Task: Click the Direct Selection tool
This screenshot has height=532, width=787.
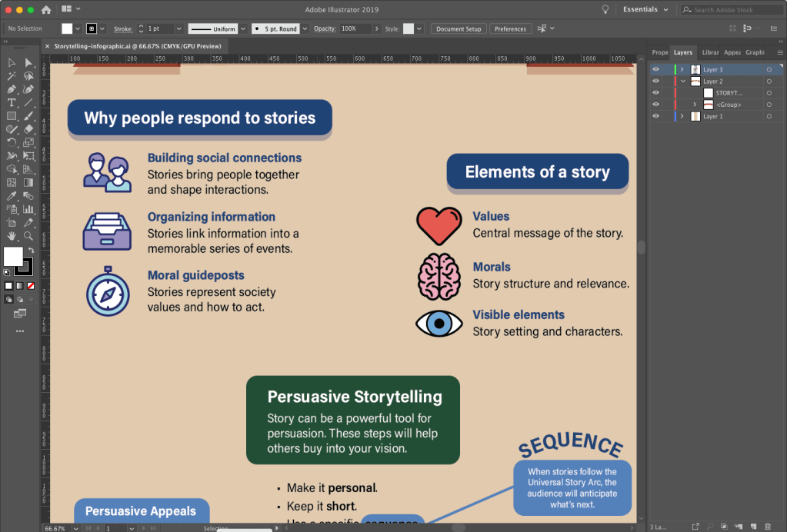Action: point(28,63)
